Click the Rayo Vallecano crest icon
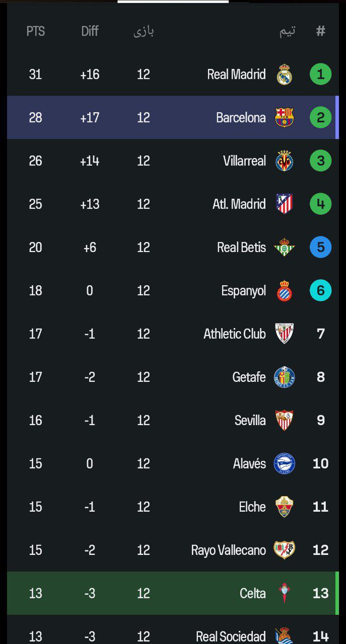Screen dimensions: 346x644 [x=285, y=550]
